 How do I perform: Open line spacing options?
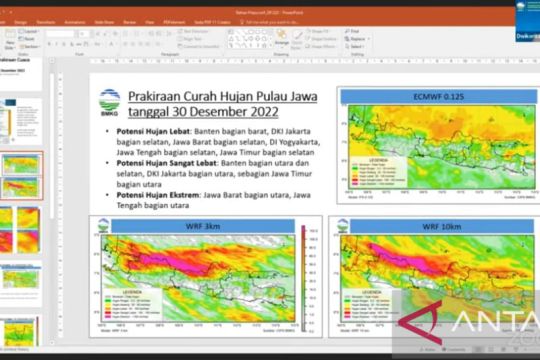point(169,34)
